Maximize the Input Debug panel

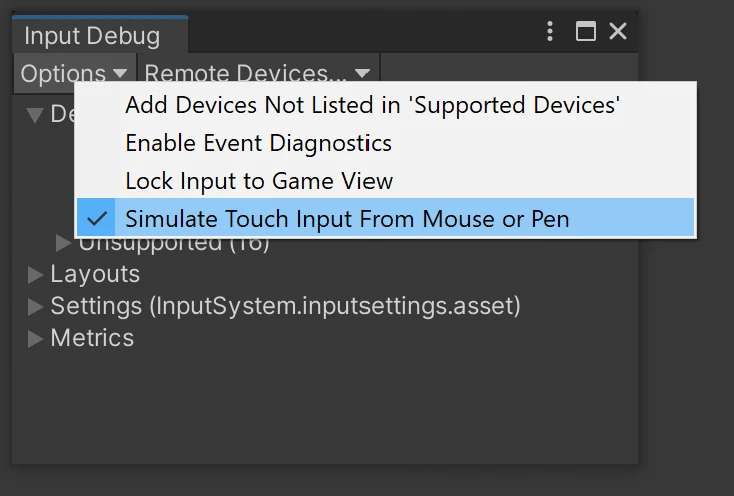tap(586, 32)
